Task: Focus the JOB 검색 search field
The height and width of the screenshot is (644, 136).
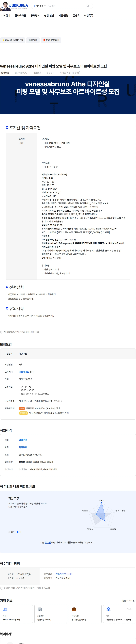Action: (x=66, y=6)
